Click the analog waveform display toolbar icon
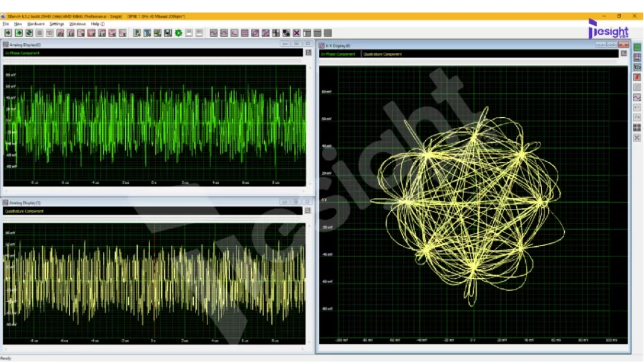The width and height of the screenshot is (644, 362). (214, 33)
